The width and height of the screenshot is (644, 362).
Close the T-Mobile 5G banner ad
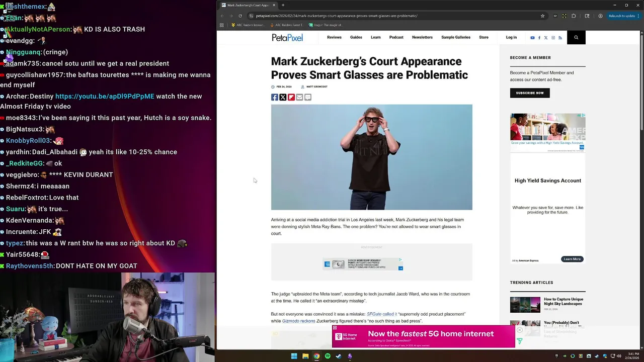pyautogui.click(x=519, y=330)
